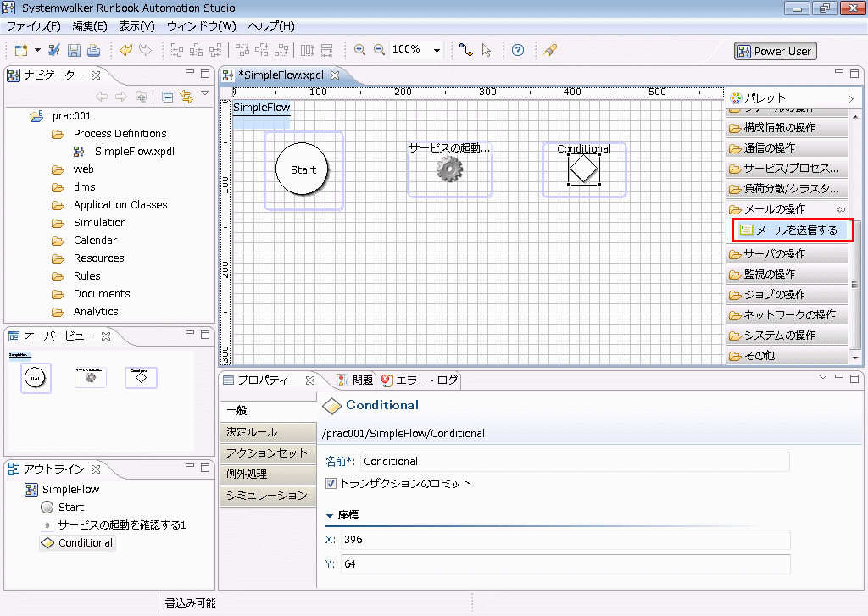The image size is (868, 616).
Task: Select the gear service node on canvas
Action: [x=449, y=169]
